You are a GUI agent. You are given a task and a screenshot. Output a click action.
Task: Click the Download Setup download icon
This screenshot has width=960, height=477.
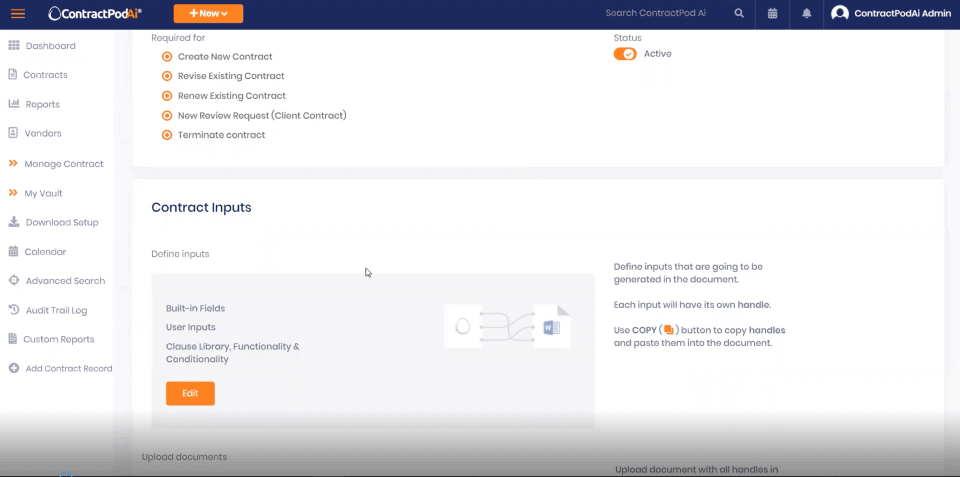[13, 222]
